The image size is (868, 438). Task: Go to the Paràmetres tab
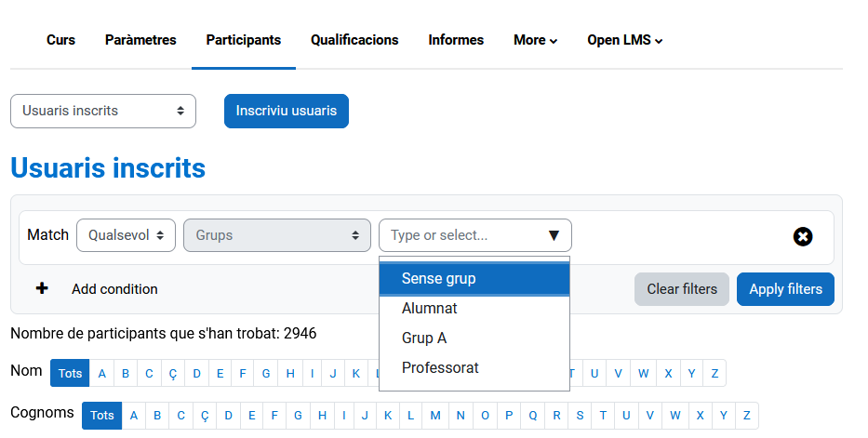pyautogui.click(x=140, y=40)
